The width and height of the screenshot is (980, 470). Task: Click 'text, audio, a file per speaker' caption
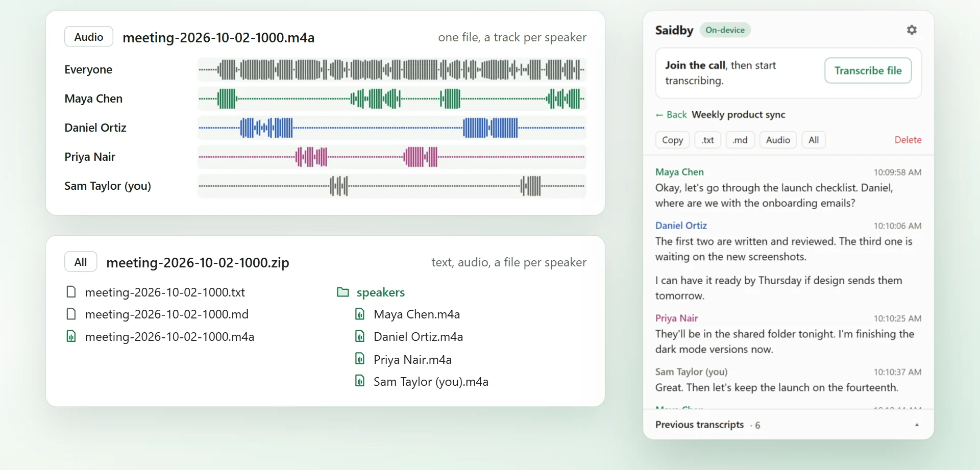[x=509, y=262]
